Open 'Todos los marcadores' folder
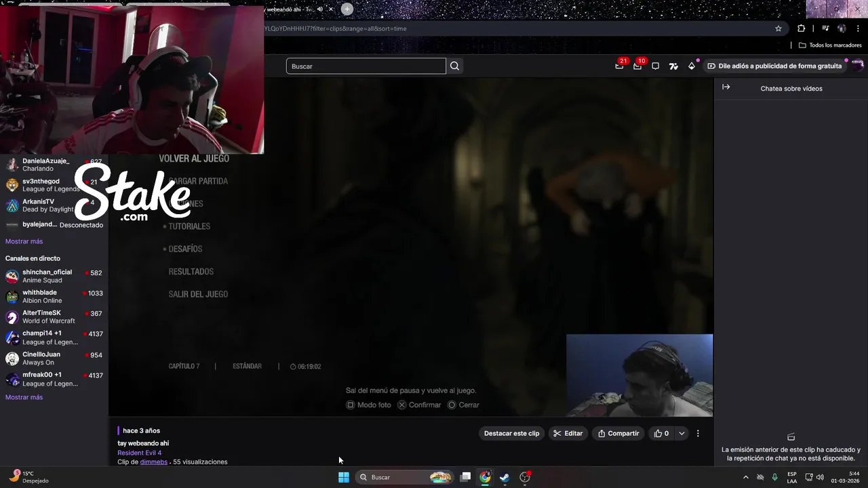The height and width of the screenshot is (488, 868). coord(830,45)
